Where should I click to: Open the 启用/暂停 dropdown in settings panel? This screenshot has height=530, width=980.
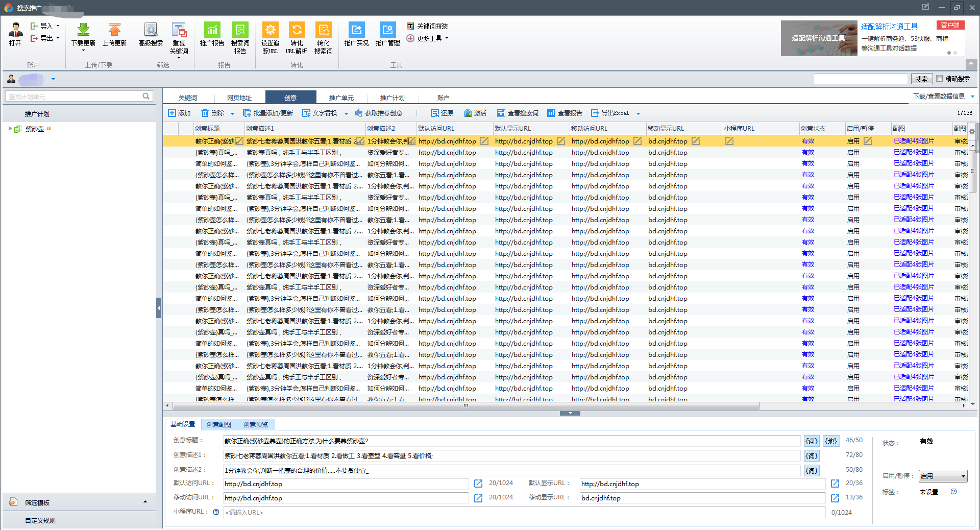(x=943, y=476)
